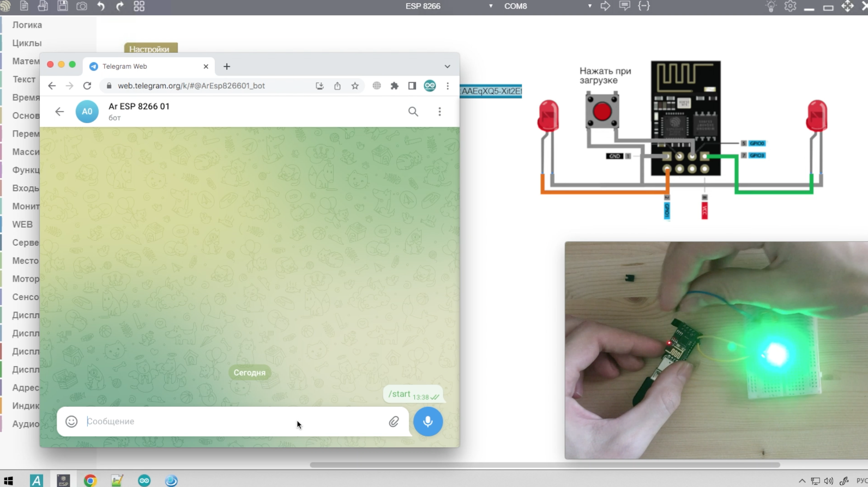Click the undo arrow in top toolbar
This screenshot has height=487, width=868.
click(x=101, y=6)
